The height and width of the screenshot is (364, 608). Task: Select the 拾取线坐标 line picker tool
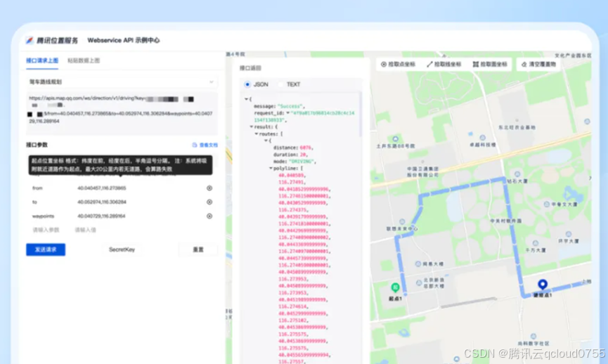tap(444, 65)
